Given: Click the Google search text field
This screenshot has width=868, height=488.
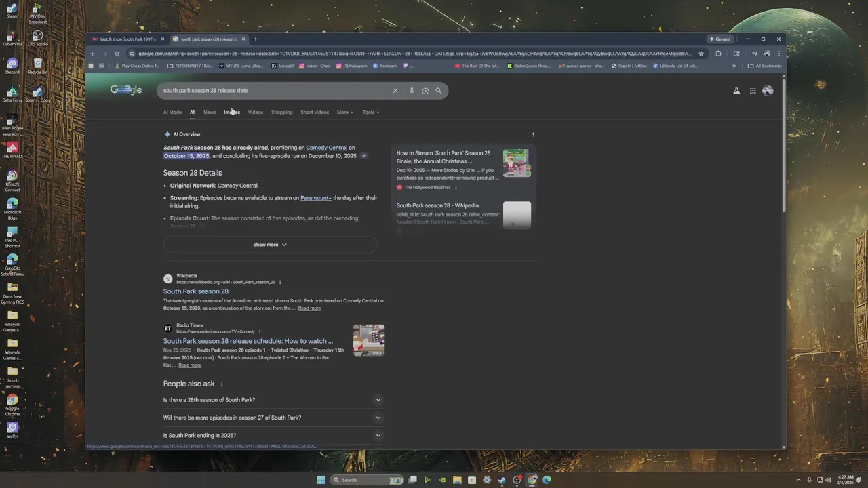Looking at the screenshot, I should pyautogui.click(x=275, y=91).
